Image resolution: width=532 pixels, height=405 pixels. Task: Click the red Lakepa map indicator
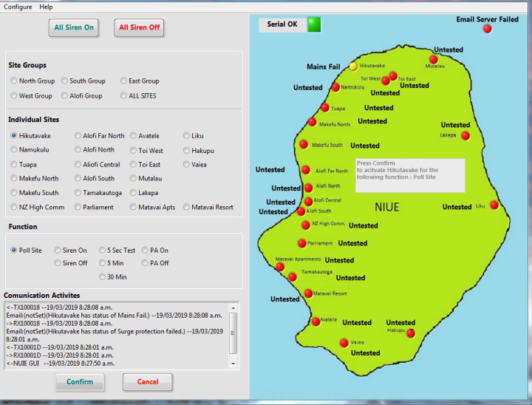pos(465,136)
